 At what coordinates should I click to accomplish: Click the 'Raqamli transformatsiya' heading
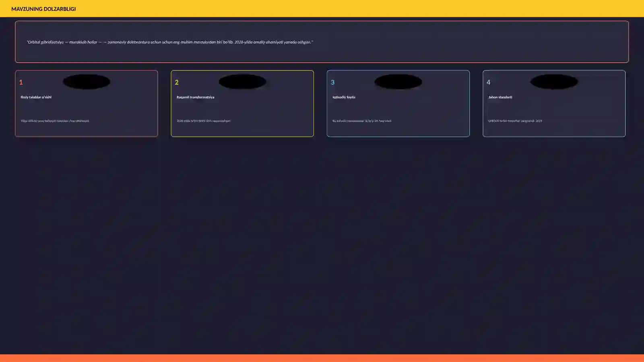point(195,97)
